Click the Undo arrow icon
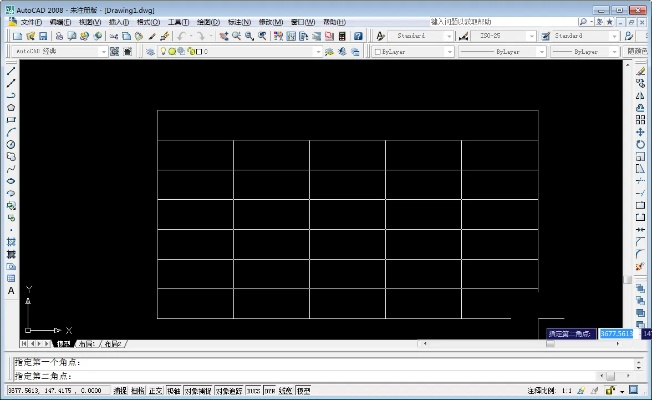652x400 pixels. (x=181, y=36)
